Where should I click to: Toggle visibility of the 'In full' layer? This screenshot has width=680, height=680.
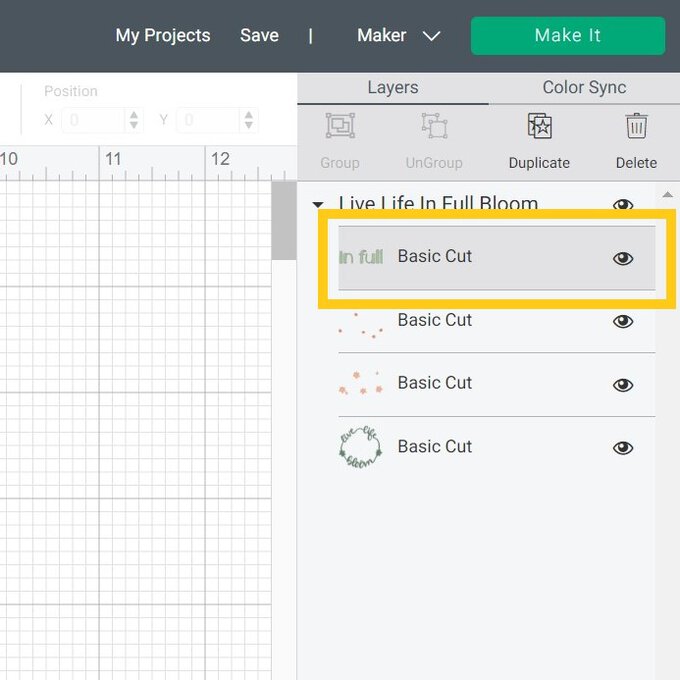[x=623, y=258]
